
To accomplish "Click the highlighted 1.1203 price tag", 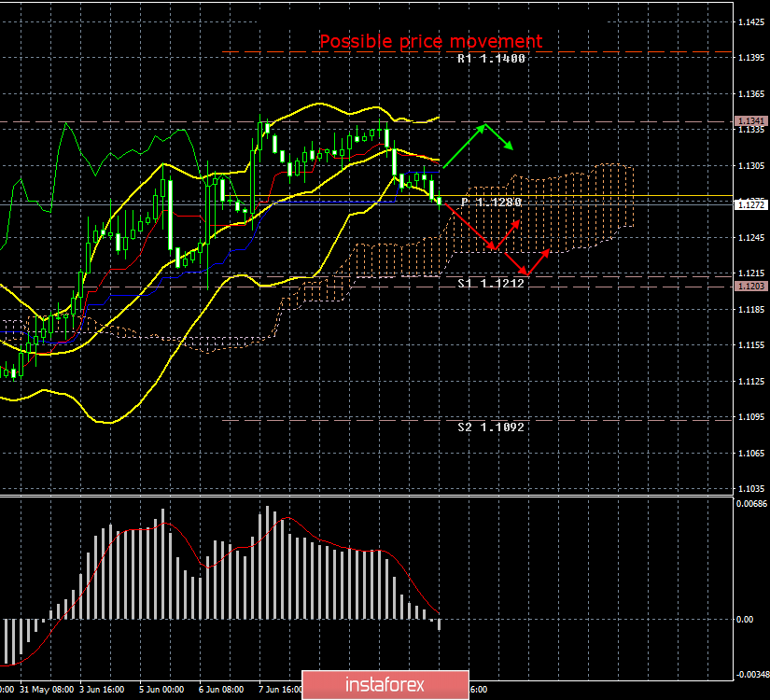I will (753, 287).
